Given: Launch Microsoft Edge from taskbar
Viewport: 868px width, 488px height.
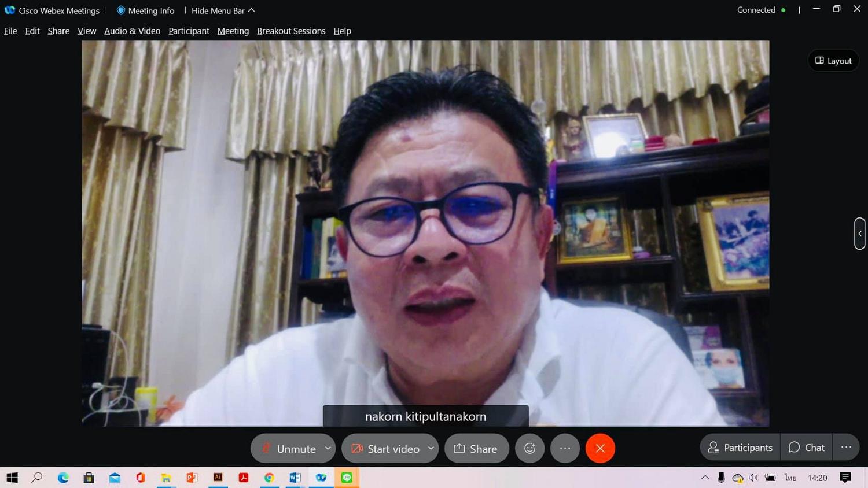Looking at the screenshot, I should pos(63,478).
